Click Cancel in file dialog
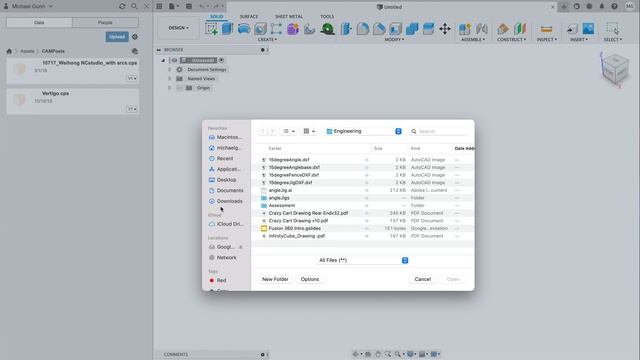Viewport: 640px width, 360px height. 422,279
